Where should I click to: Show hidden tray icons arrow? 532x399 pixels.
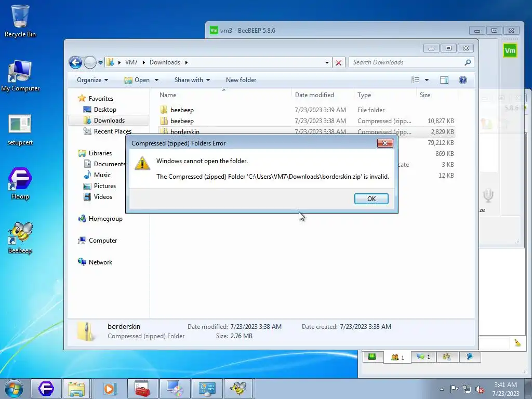coord(442,389)
